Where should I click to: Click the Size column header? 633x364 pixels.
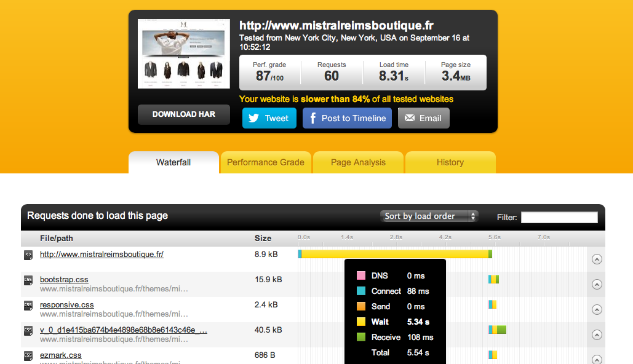263,238
